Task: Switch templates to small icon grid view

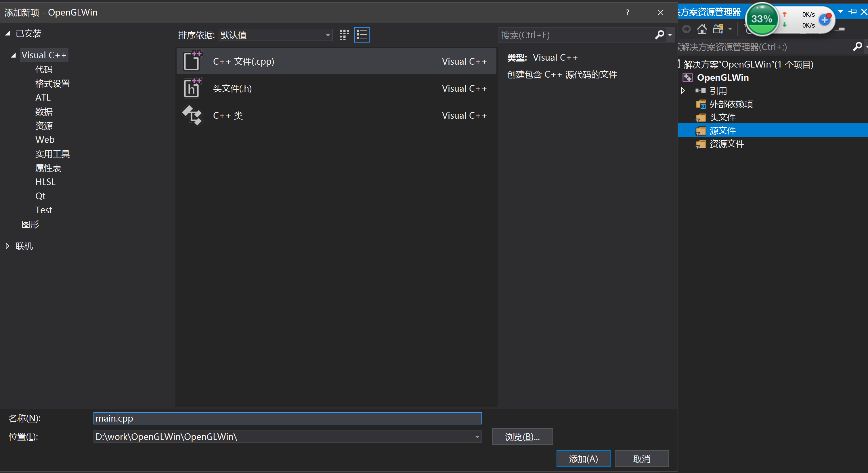Action: (344, 34)
